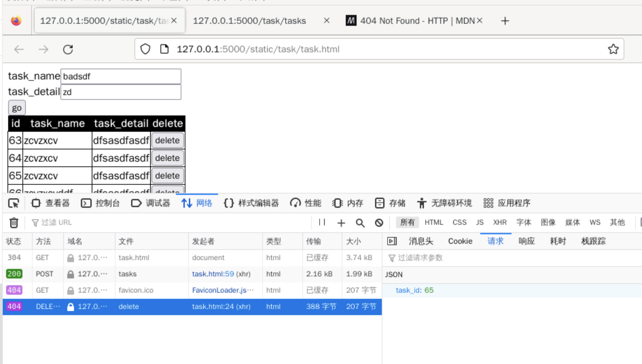Open the task.html:59 initiator link
Image resolution: width=642 pixels, height=364 pixels.
[213, 274]
